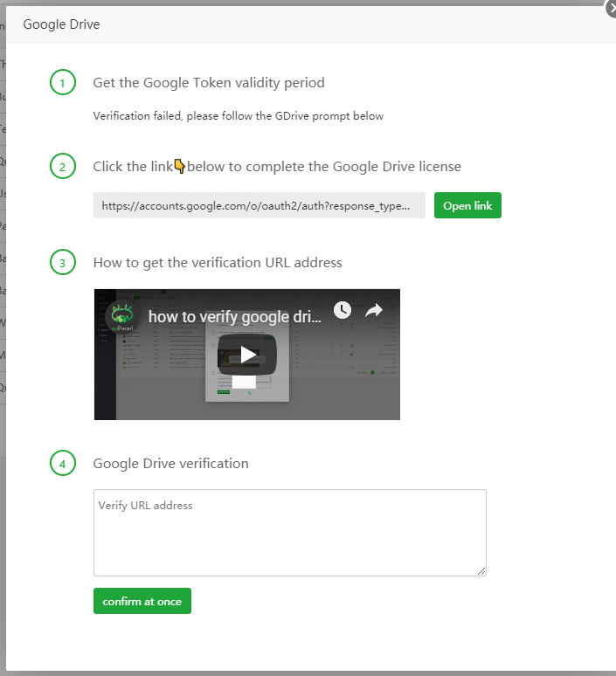The width and height of the screenshot is (616, 676).
Task: Click the video Share arrow icon
Action: tap(374, 310)
